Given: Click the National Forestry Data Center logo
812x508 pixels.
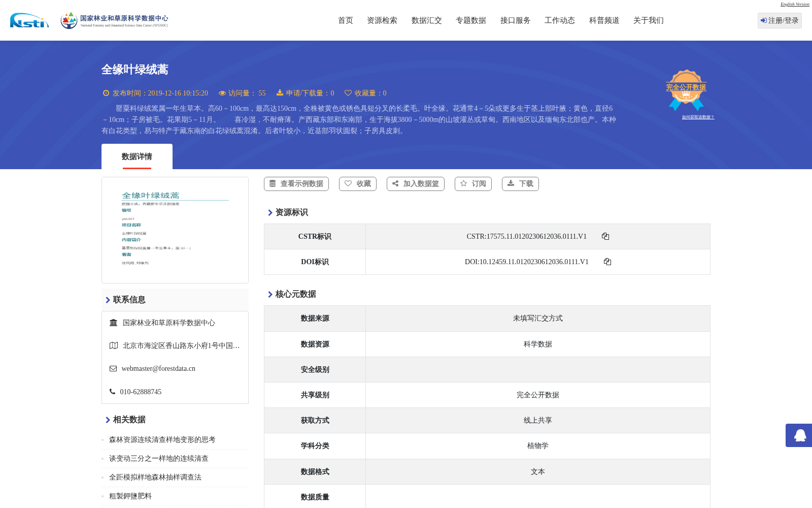Looking at the screenshot, I should click(x=114, y=20).
